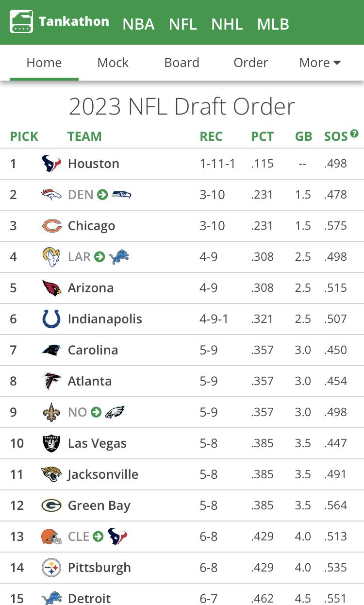Open the Indianapolis team link
The height and width of the screenshot is (605, 364).
(105, 319)
